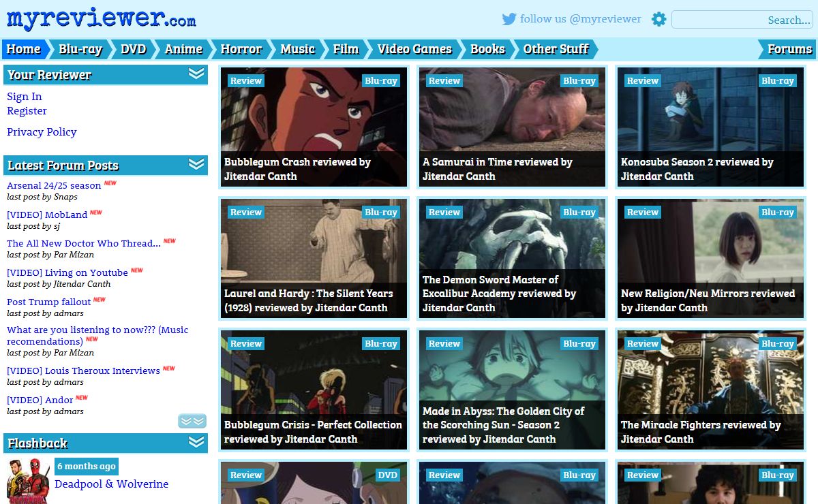Open the Post Trump fallout thread
The image size is (818, 504).
point(48,302)
